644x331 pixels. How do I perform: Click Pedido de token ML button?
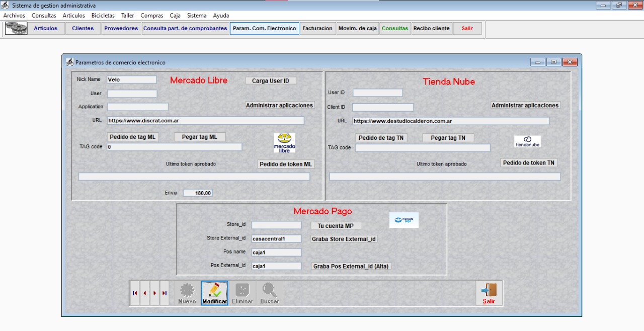(286, 164)
